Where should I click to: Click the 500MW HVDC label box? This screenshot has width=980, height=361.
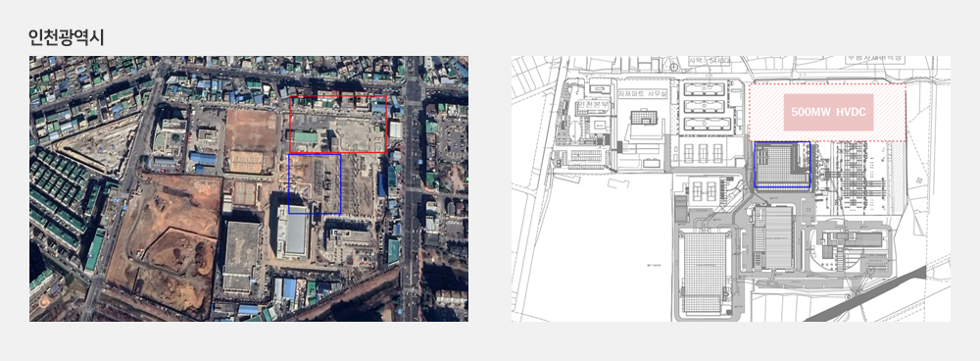828,113
